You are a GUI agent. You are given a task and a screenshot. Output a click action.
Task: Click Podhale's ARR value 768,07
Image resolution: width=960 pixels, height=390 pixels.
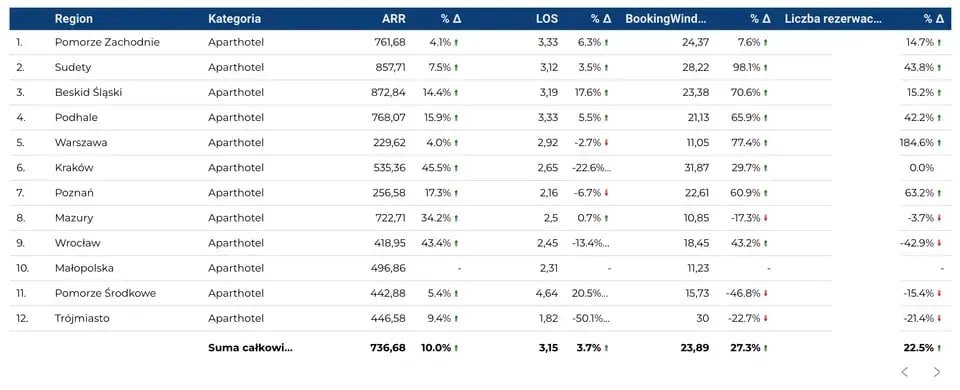point(389,118)
